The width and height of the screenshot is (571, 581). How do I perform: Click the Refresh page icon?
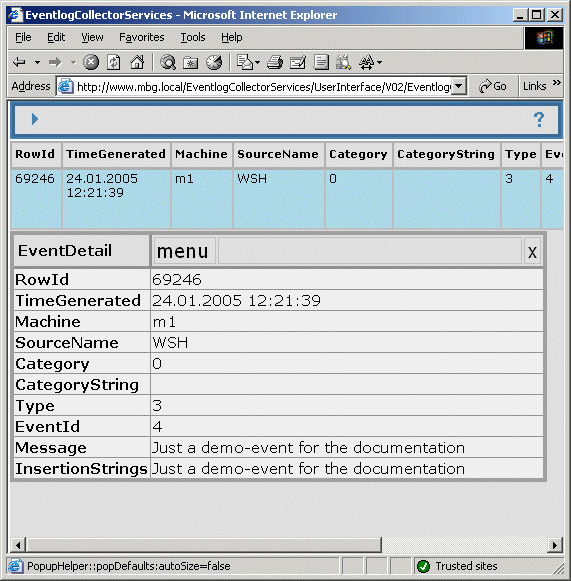(113, 62)
